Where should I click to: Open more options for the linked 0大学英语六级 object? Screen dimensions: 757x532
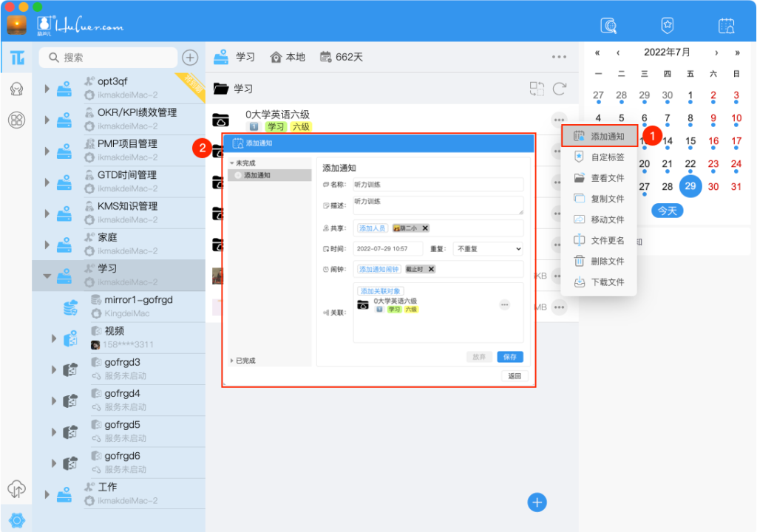[504, 304]
